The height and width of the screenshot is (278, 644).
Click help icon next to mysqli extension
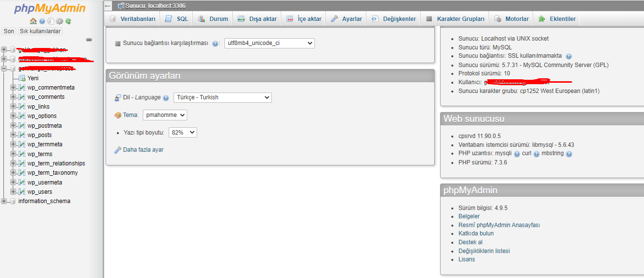[x=517, y=154]
